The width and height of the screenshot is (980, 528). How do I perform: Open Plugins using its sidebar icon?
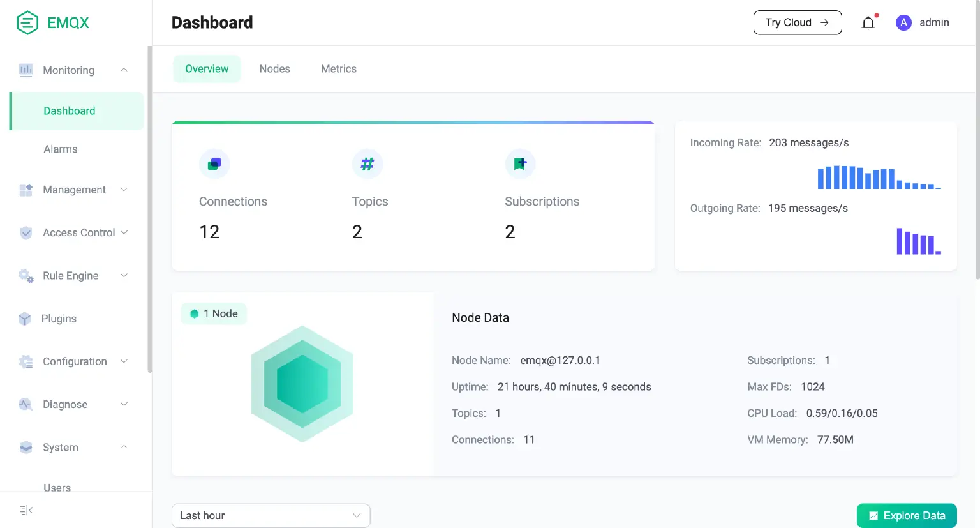(x=26, y=319)
